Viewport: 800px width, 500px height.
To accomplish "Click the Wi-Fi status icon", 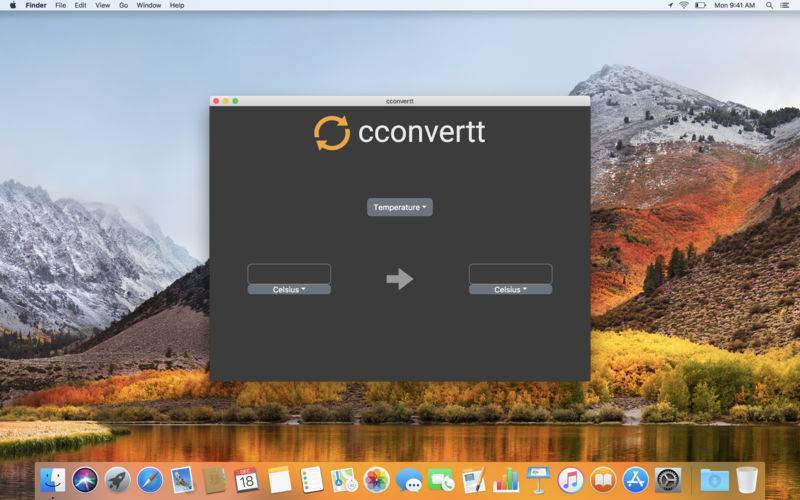I will pos(684,5).
